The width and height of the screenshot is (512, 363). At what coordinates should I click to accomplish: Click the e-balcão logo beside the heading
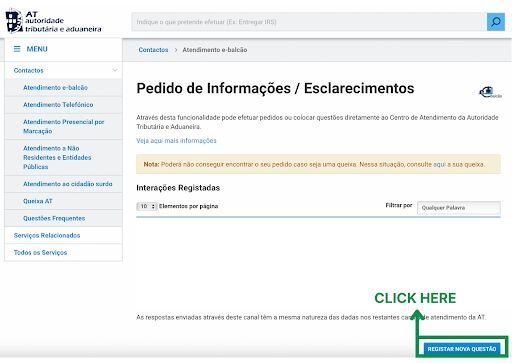click(x=490, y=92)
